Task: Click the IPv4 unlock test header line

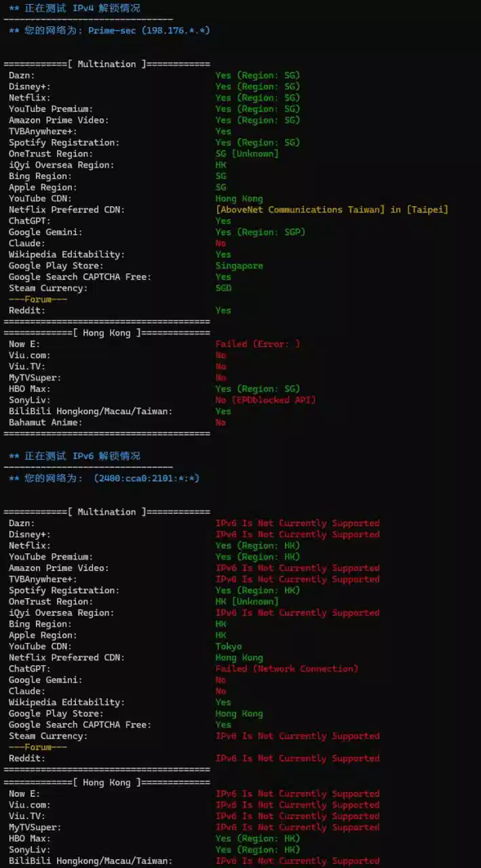Action: click(75, 8)
